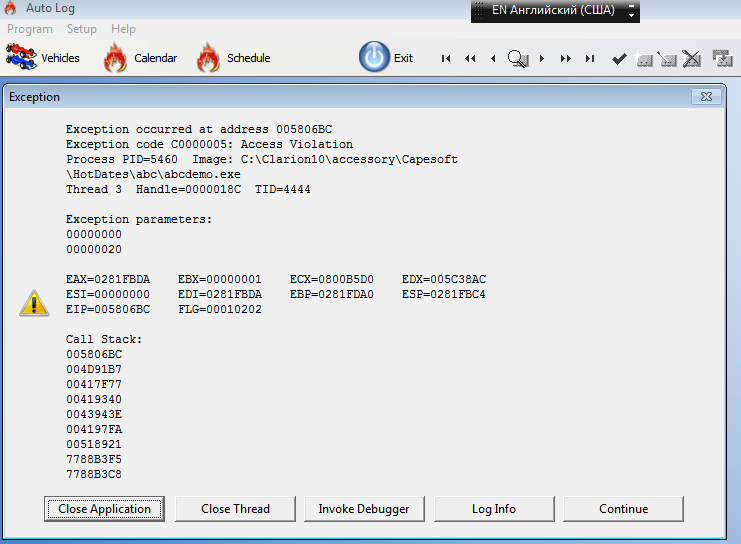This screenshot has height=544, width=741.
Task: Click the delete record icon with X
Action: click(691, 59)
